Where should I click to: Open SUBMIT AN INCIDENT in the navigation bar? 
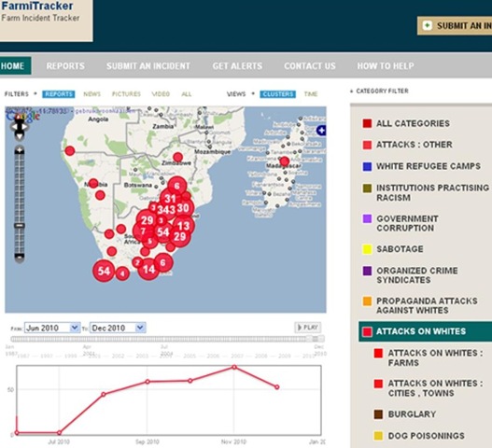point(148,66)
